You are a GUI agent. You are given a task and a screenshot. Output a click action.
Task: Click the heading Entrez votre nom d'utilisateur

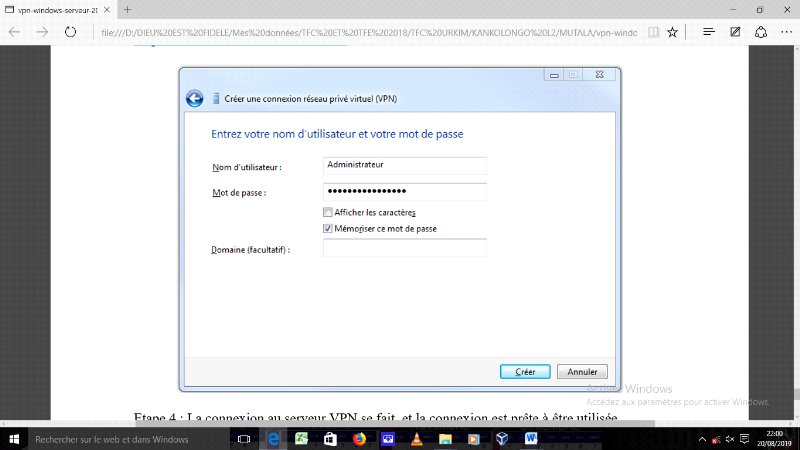point(337,134)
